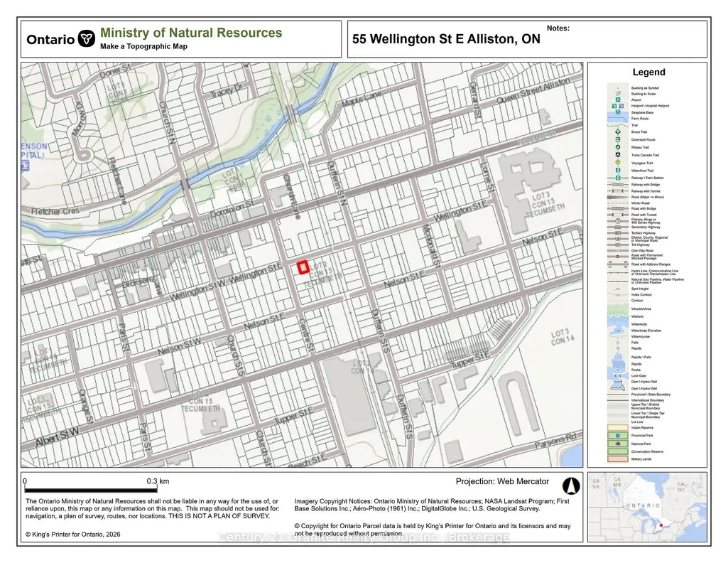Click the Bruce Trail diamond icon in legend
Viewport: 728px width, 563px height.
tap(618, 132)
